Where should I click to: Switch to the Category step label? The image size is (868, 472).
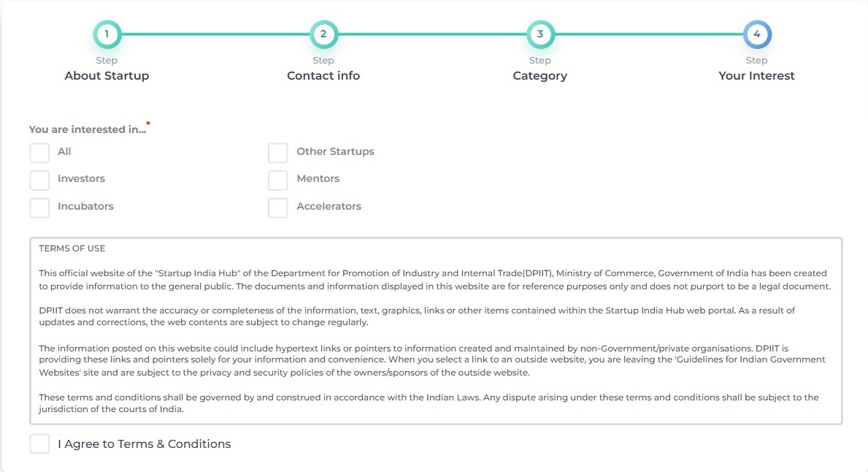pyautogui.click(x=539, y=75)
